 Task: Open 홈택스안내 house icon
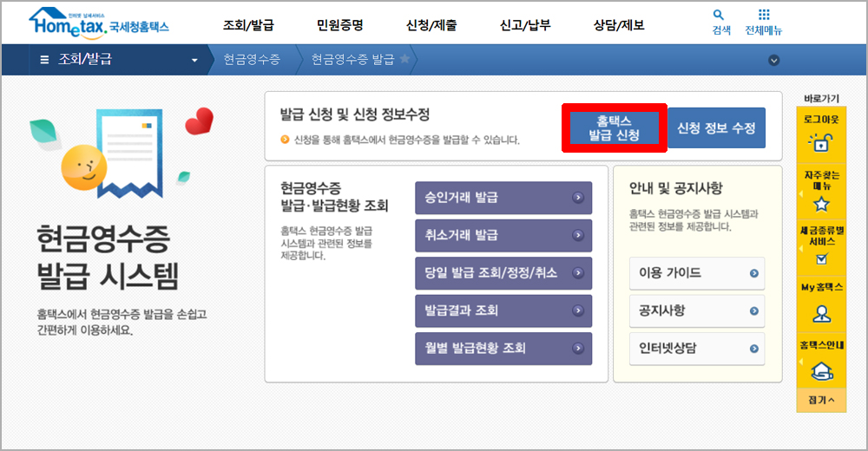pos(822,370)
